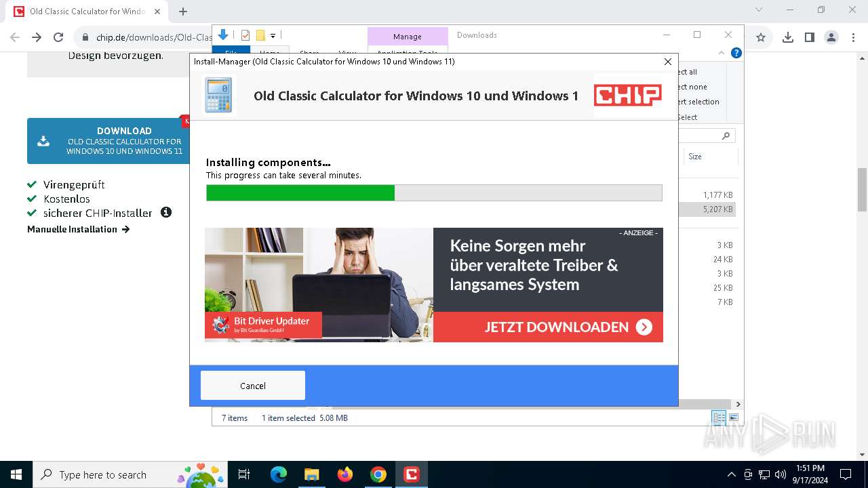The height and width of the screenshot is (488, 868).
Task: Show hidden system tray icons
Action: tap(731, 474)
